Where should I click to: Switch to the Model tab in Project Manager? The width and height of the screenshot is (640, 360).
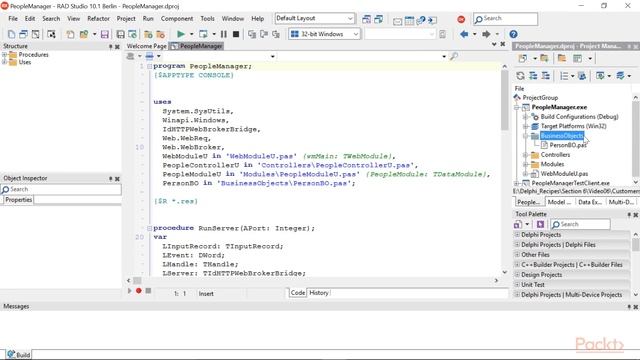(x=559, y=202)
